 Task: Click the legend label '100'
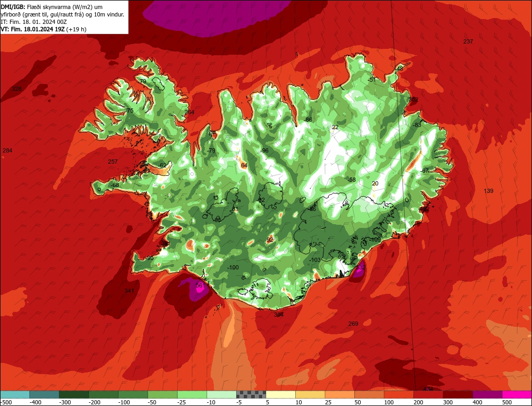pos(389,402)
